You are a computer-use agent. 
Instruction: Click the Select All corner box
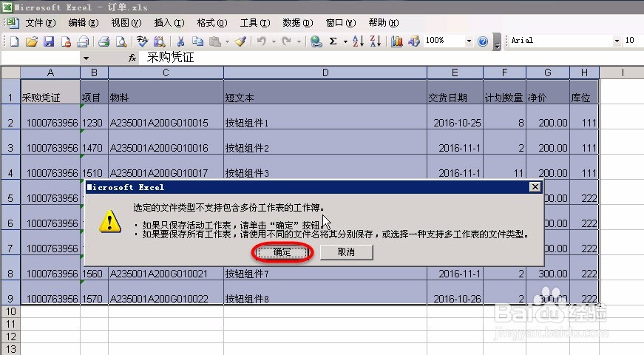10,72
